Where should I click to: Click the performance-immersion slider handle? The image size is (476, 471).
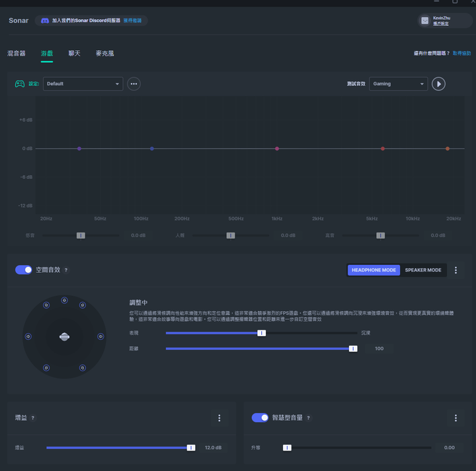(x=261, y=333)
